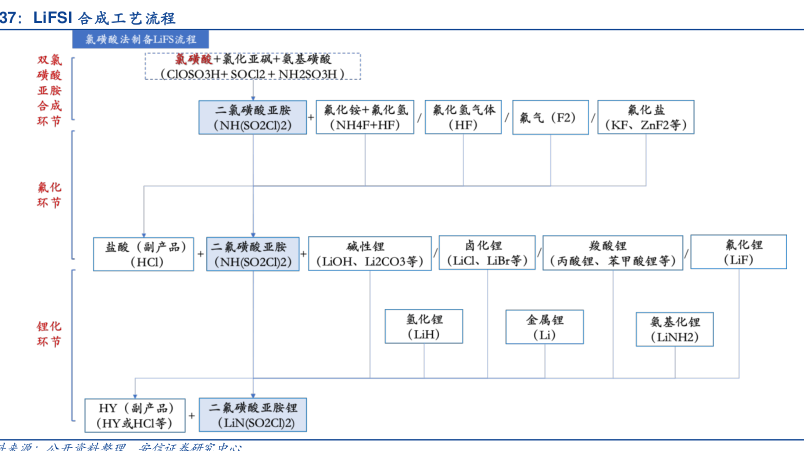Screen dimensions: 804x451
Task: Select the 碱性锂 (LiOH、Li2CO3等) box
Action: (371, 253)
